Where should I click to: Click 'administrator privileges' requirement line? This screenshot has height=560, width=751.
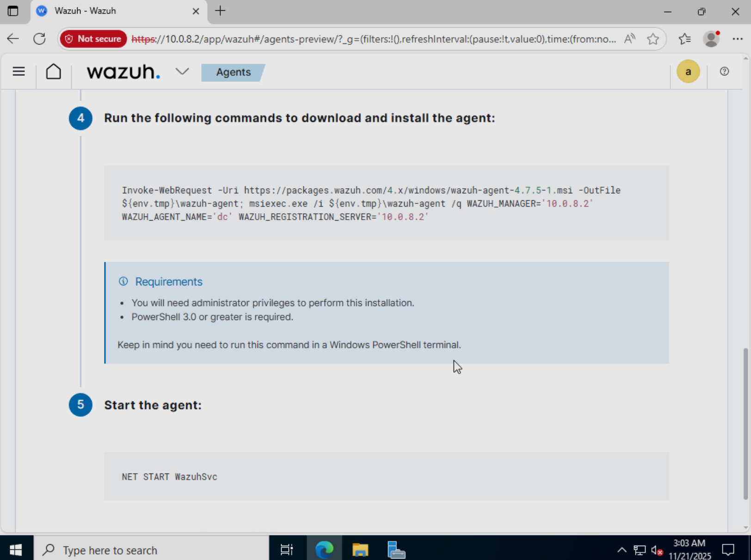[x=273, y=303]
